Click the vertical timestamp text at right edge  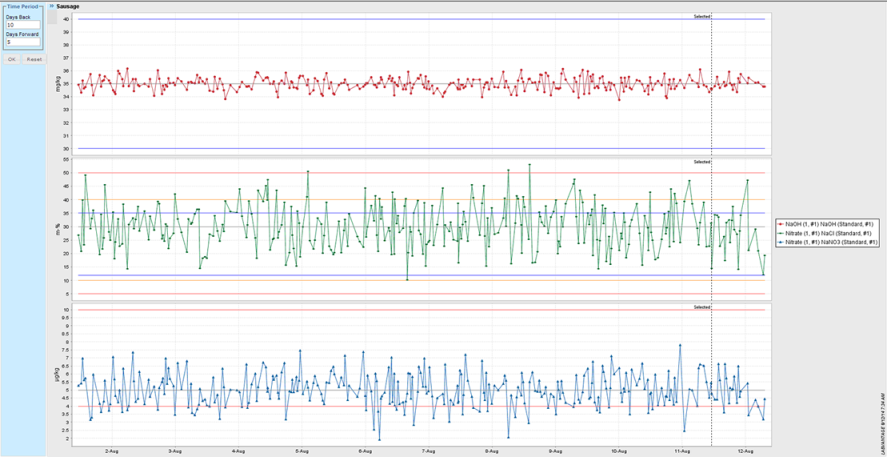pyautogui.click(x=883, y=423)
